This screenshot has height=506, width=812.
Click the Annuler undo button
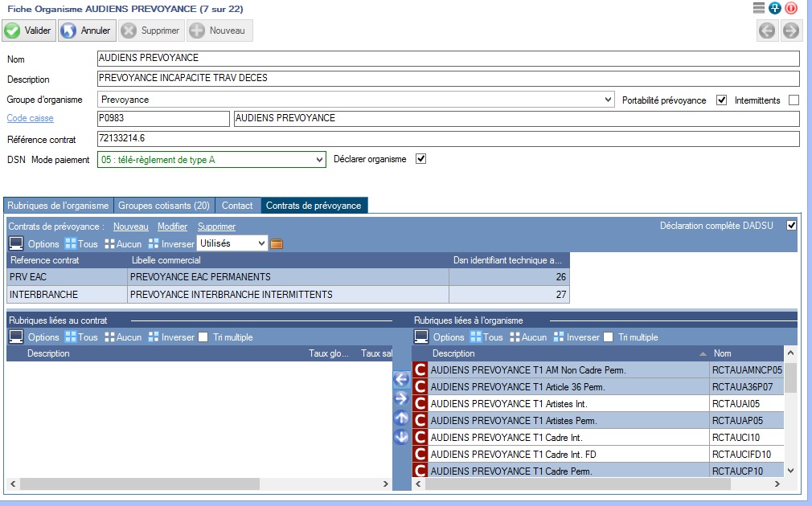pos(85,31)
